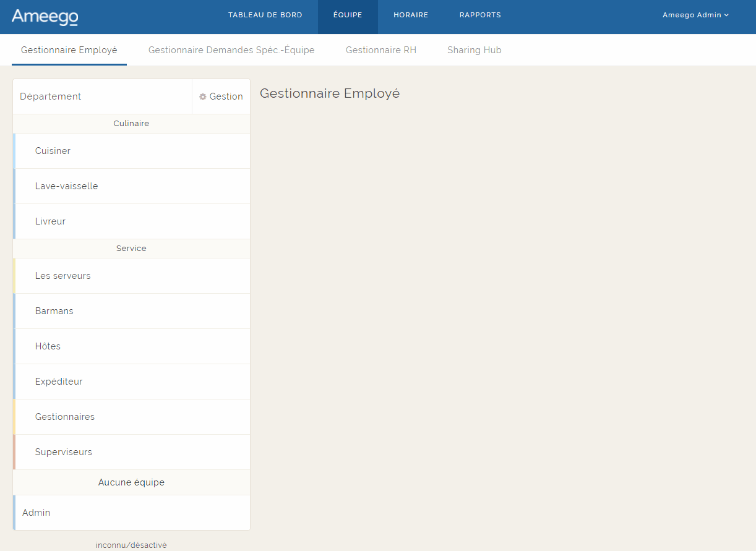Click the Admin entry under Aucune équipe
Image resolution: width=756 pixels, height=551 pixels.
pos(37,513)
